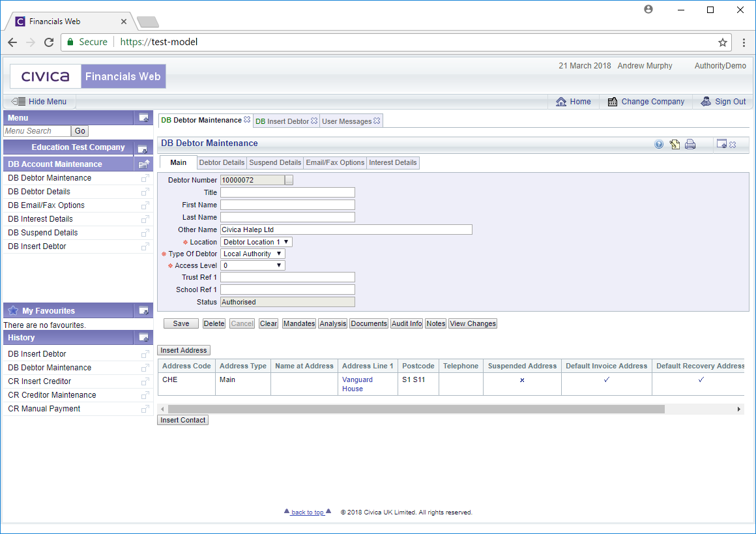756x534 pixels.
Task: Open DB Interest Details in new window icon
Action: coord(145,219)
